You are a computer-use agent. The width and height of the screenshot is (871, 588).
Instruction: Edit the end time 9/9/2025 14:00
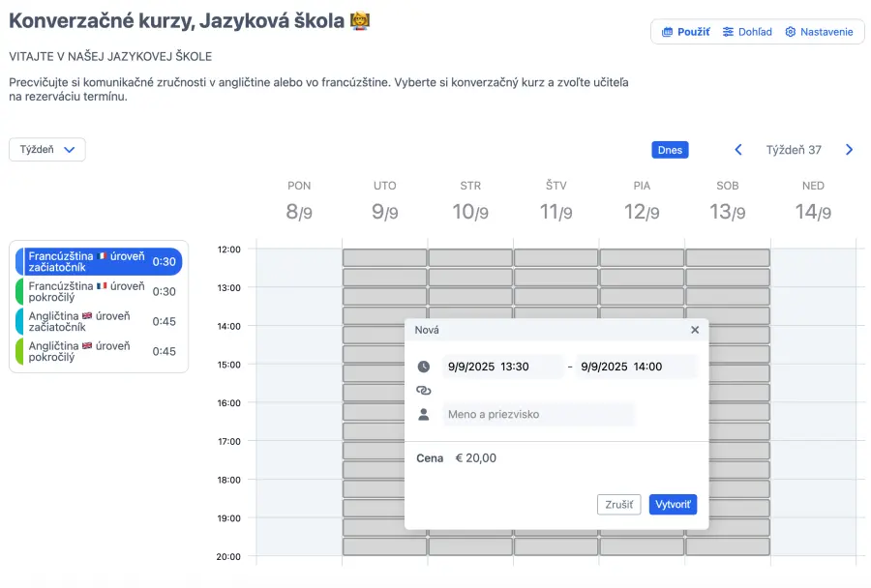pos(635,367)
